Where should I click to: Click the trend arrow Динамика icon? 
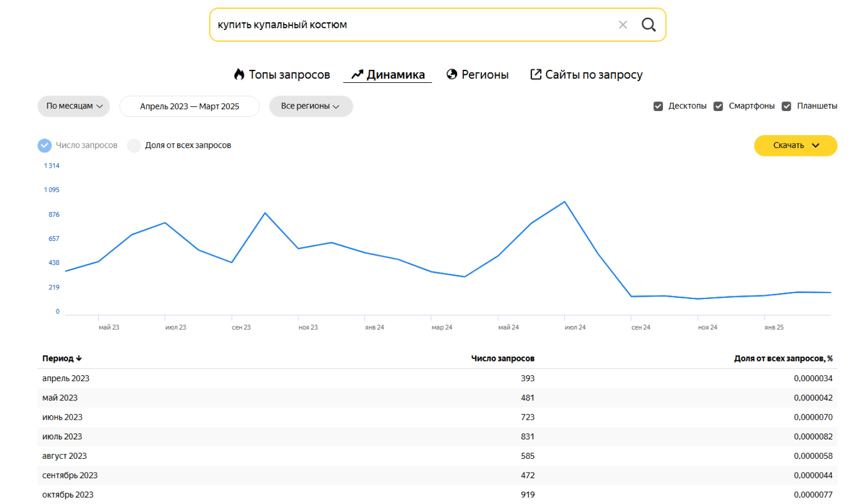coord(357,74)
